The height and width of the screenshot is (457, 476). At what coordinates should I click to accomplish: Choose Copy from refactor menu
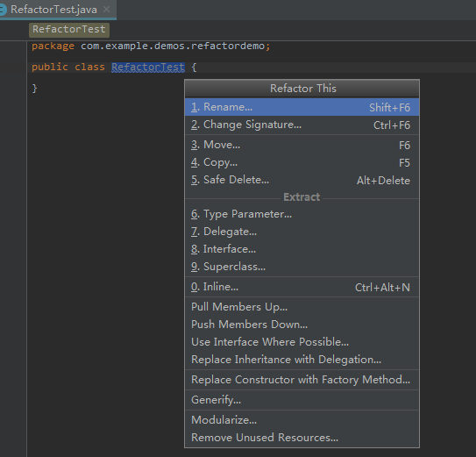(x=302, y=162)
